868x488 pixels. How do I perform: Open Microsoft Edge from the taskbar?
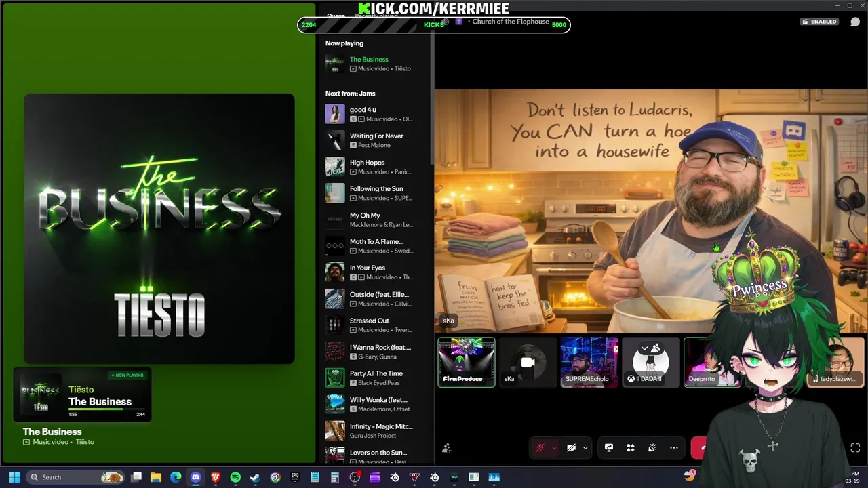coord(176,477)
